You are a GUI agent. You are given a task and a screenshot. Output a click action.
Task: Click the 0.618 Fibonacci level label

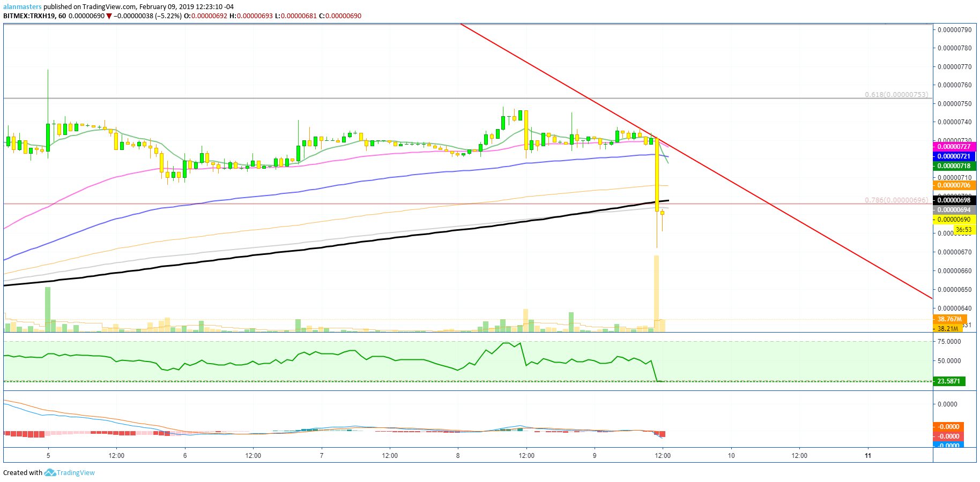click(x=896, y=94)
